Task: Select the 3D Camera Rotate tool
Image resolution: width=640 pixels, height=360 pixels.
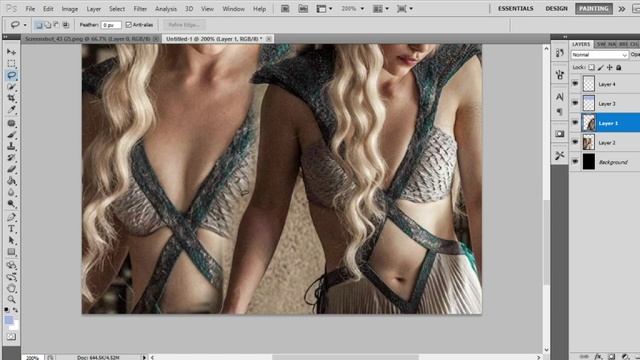Action: pyautogui.click(x=11, y=277)
